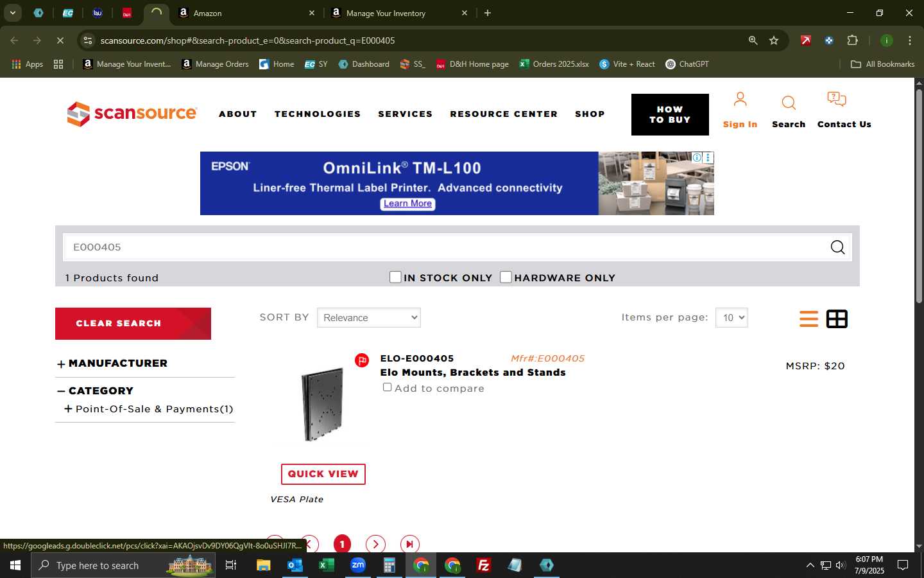This screenshot has width=924, height=578.
Task: Open File Explorer from taskbar
Action: (263, 565)
